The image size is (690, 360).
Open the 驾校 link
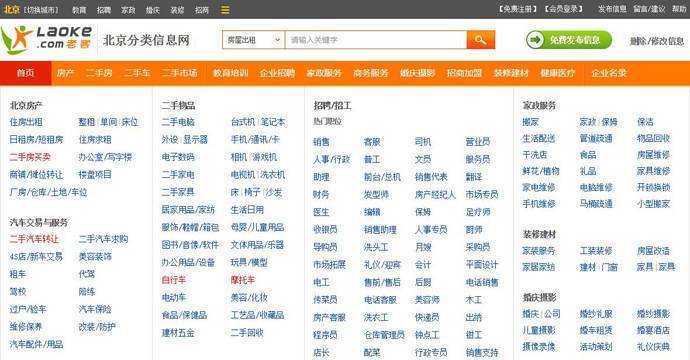click(18, 291)
